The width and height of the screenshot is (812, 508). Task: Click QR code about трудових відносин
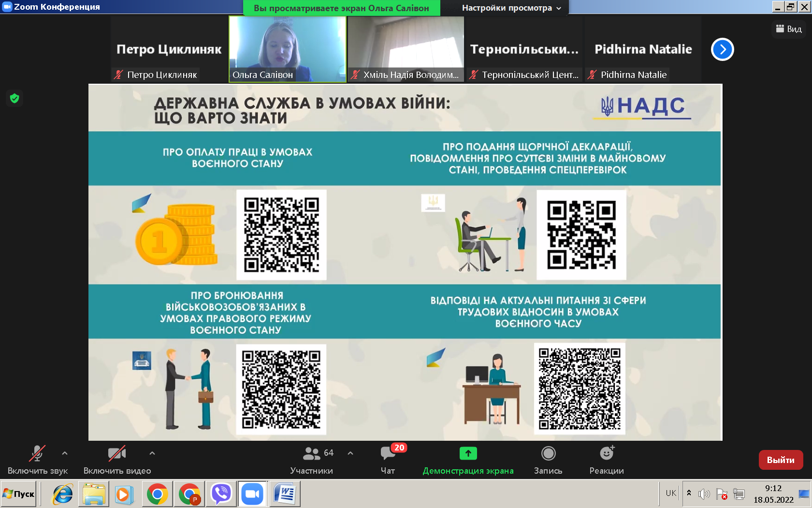(580, 388)
